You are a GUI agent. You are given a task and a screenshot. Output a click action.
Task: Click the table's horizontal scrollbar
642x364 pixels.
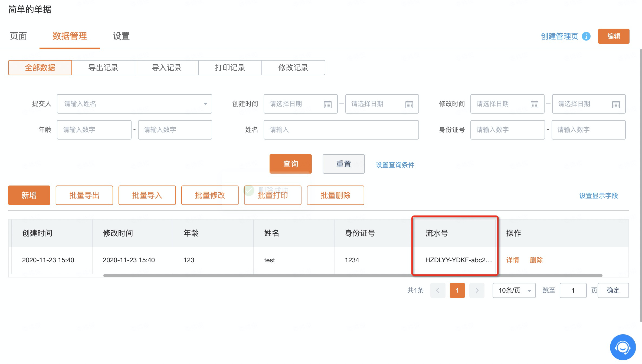point(353,276)
